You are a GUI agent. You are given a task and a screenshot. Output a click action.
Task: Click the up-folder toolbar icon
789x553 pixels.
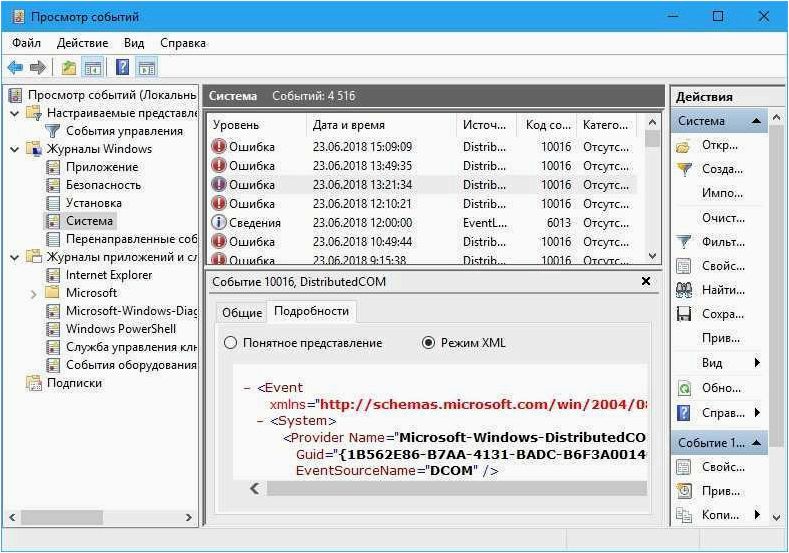click(68, 67)
